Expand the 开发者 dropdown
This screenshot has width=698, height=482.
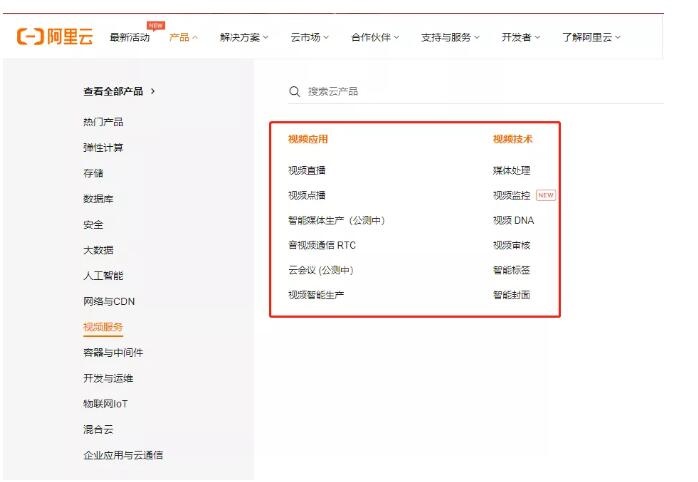click(x=521, y=37)
